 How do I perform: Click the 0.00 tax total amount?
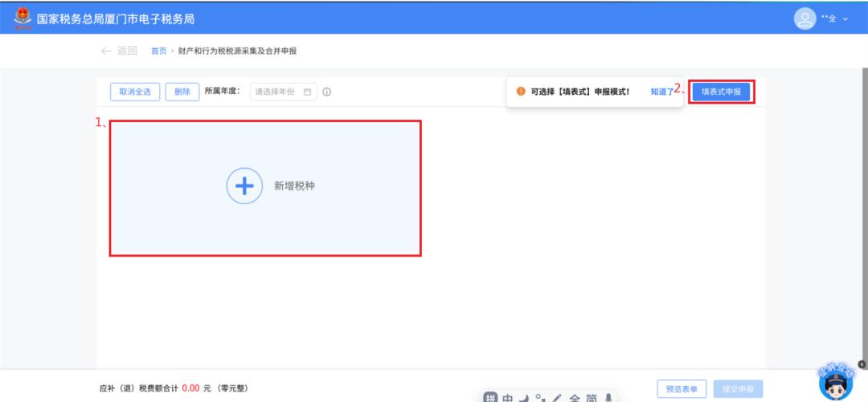(190, 388)
